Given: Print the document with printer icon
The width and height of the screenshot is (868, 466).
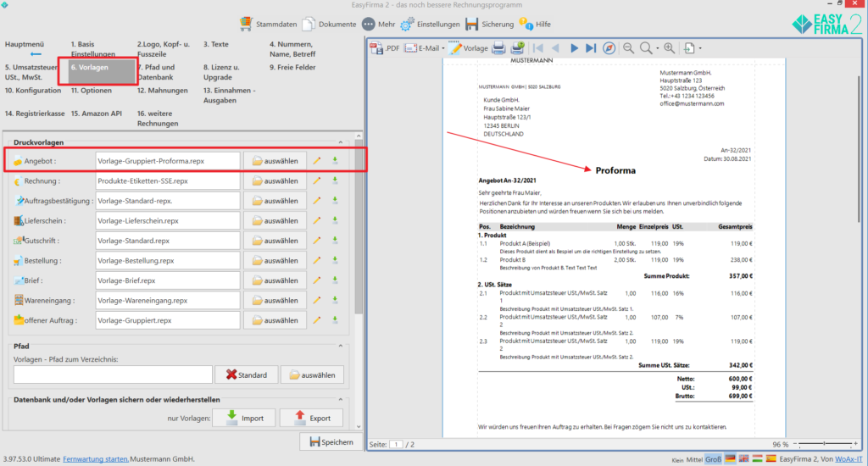Looking at the screenshot, I should tap(498, 48).
